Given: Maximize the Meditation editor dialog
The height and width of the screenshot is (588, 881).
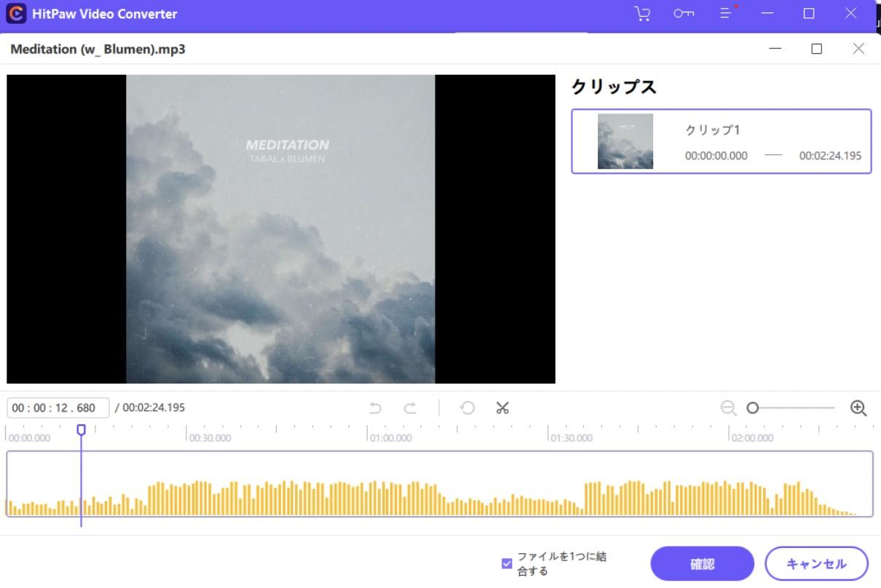Looking at the screenshot, I should (817, 49).
